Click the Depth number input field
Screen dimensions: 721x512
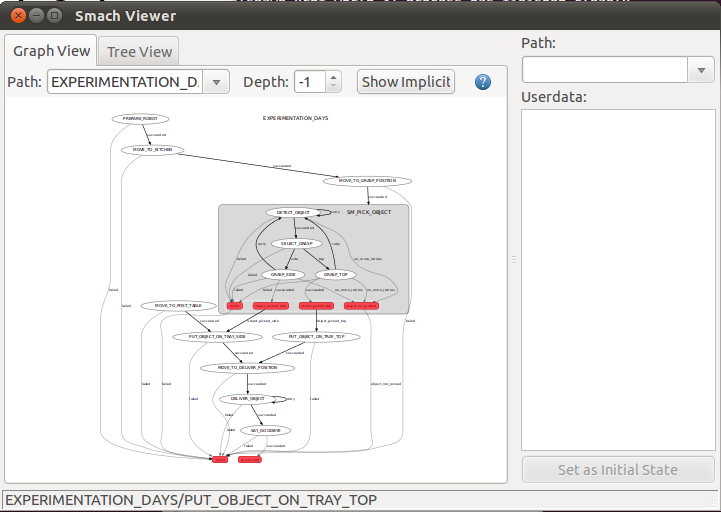point(310,82)
